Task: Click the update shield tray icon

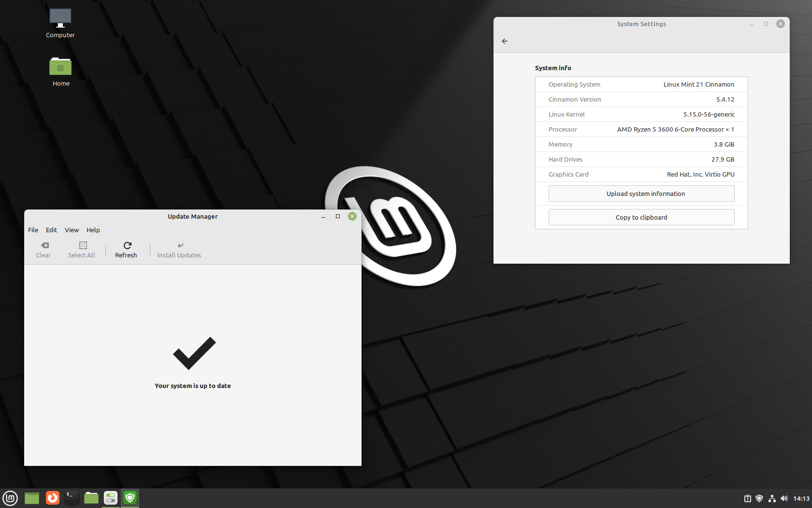Action: (759, 498)
